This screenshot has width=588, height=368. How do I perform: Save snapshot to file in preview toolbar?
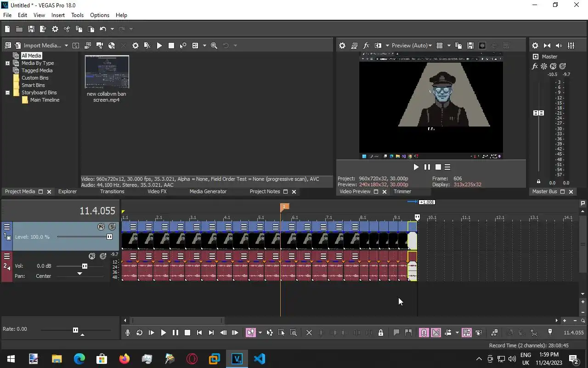click(470, 46)
